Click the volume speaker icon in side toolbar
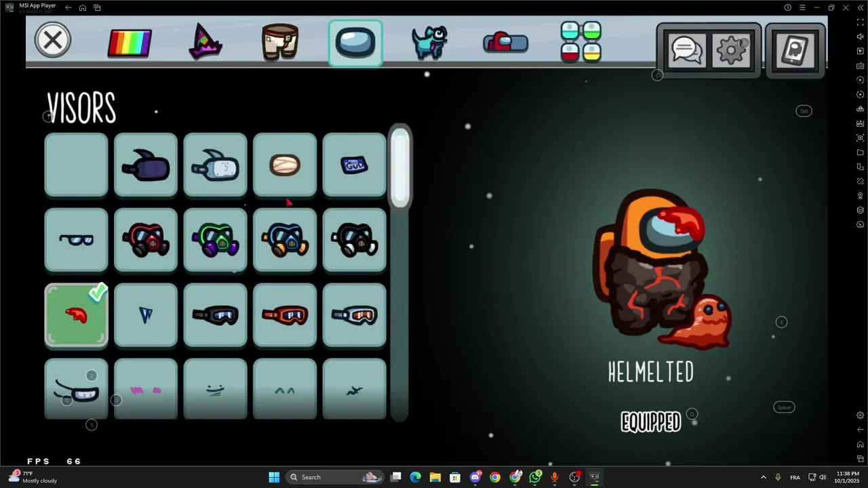The height and width of the screenshot is (488, 868). pos(861,37)
